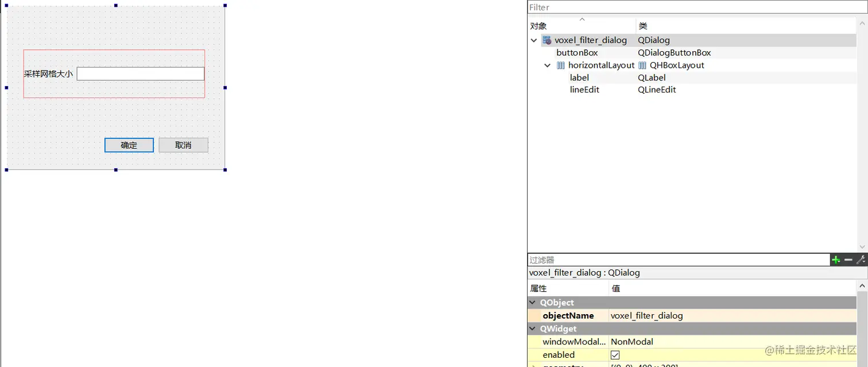This screenshot has width=868, height=367.
Task: Click the 取消 button in the dialog form
Action: (x=183, y=145)
